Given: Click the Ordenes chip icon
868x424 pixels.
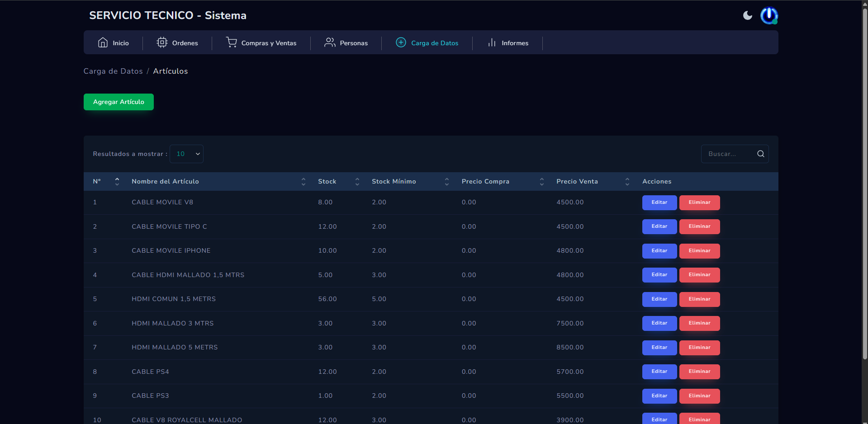Looking at the screenshot, I should pos(162,42).
